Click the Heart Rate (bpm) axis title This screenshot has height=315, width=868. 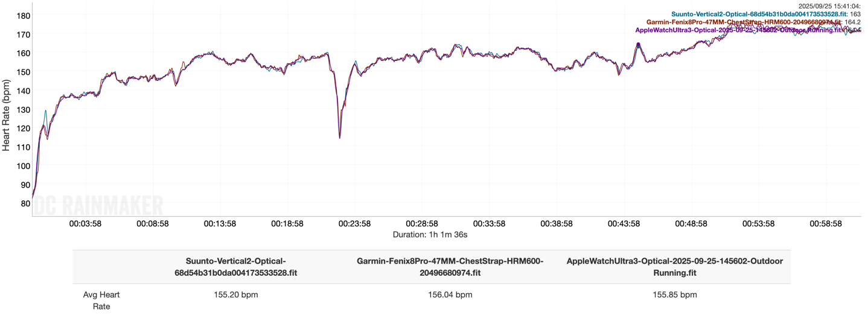click(x=6, y=115)
